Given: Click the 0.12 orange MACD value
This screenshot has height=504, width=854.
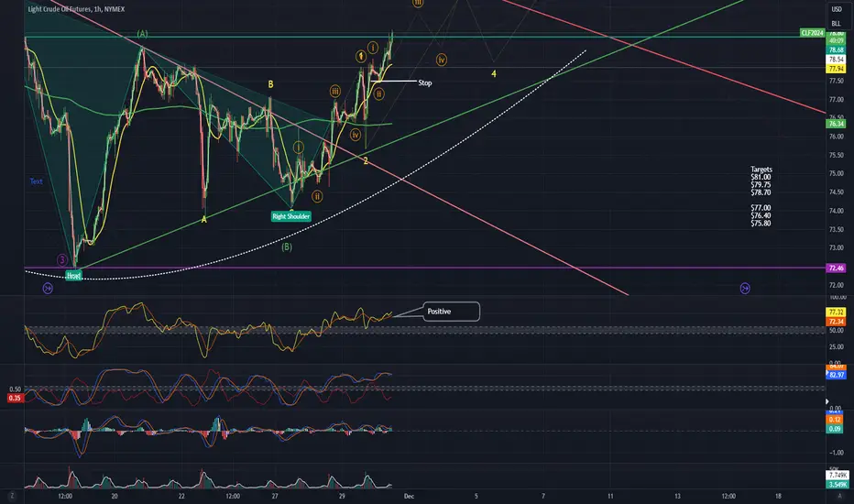Looking at the screenshot, I should (x=835, y=420).
